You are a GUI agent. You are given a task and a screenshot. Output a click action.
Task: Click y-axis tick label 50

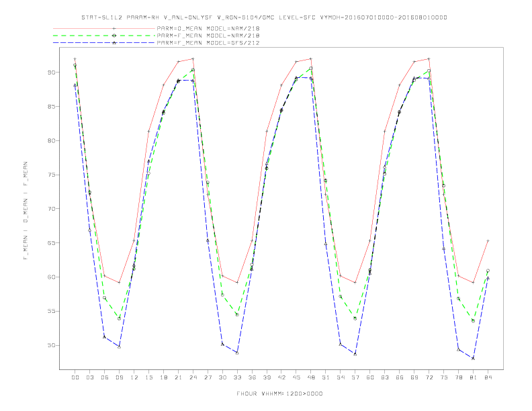(x=52, y=345)
